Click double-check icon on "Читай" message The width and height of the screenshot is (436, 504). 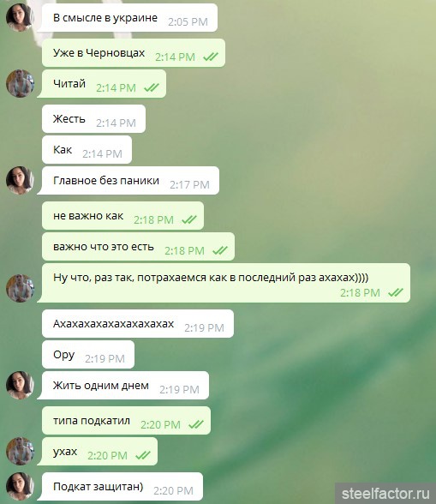(152, 87)
